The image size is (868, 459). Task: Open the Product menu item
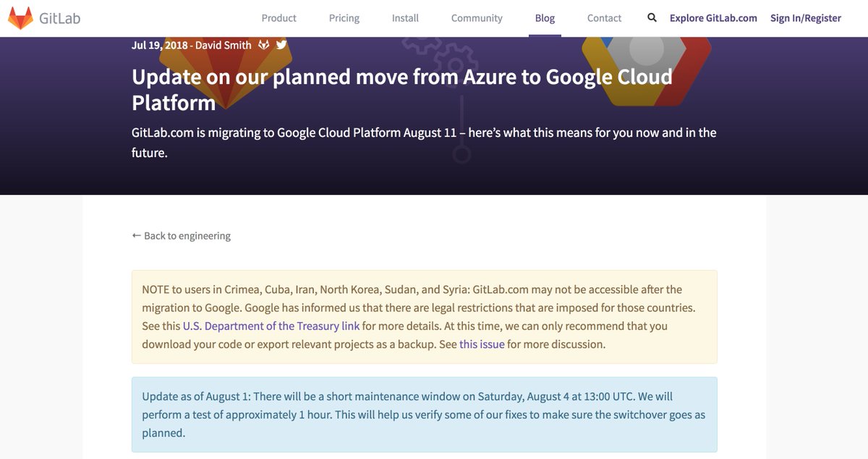tap(279, 18)
